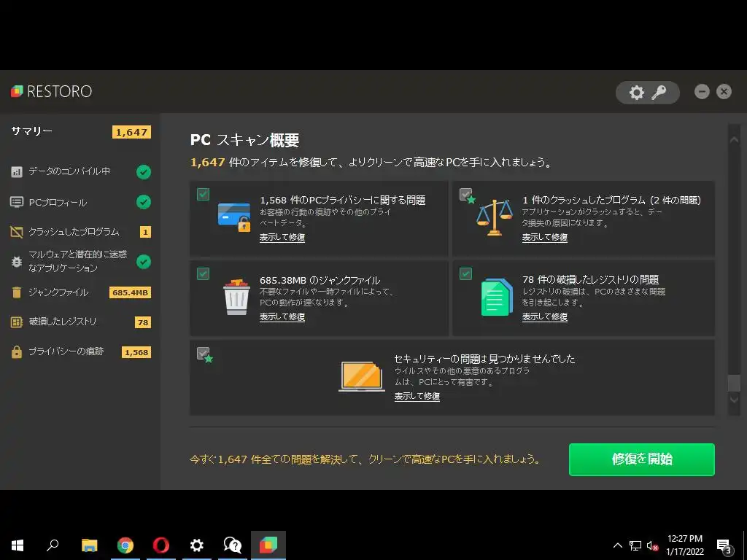Launch Opera browser from taskbar
Image resolution: width=747 pixels, height=560 pixels.
point(161,545)
